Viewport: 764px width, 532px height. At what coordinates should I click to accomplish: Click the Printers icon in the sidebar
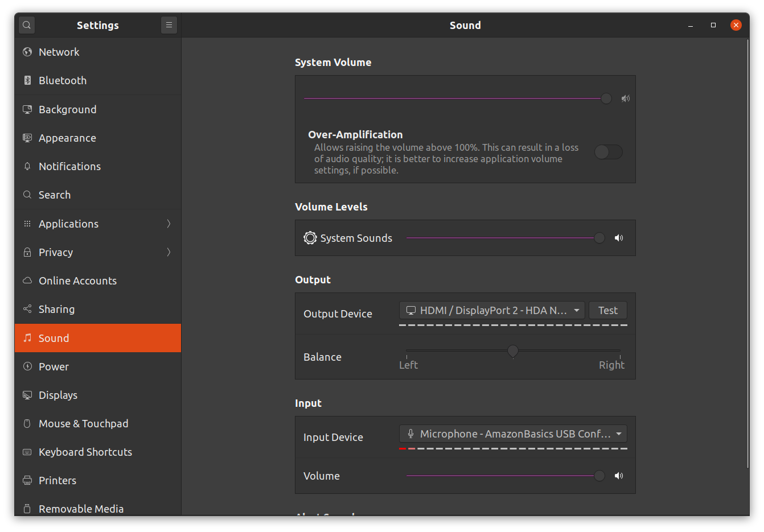pyautogui.click(x=27, y=480)
